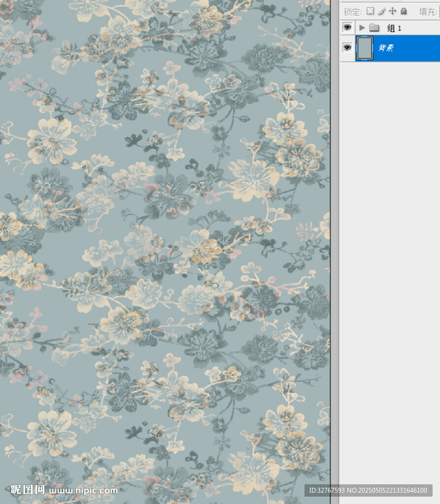Screen dimensions: 440x504
Task: Enable lock transparent pixels icon
Action: tap(370, 11)
